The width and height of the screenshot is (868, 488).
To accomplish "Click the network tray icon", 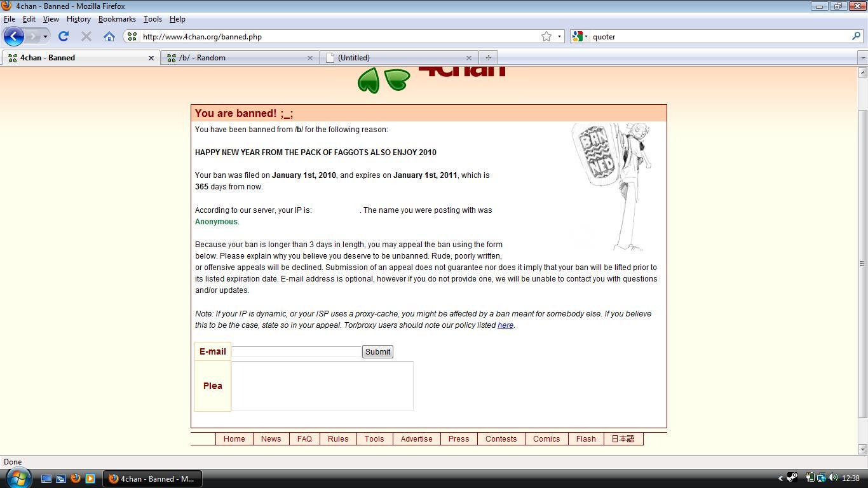I will click(x=821, y=478).
